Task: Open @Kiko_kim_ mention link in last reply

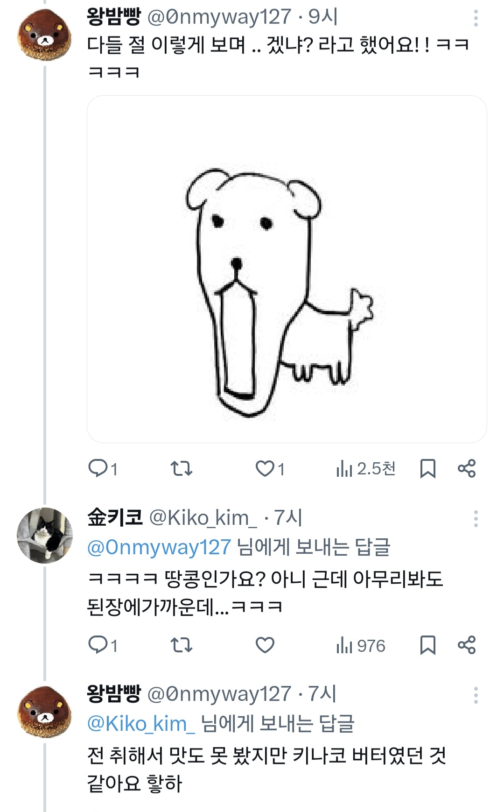Action: pyautogui.click(x=140, y=723)
